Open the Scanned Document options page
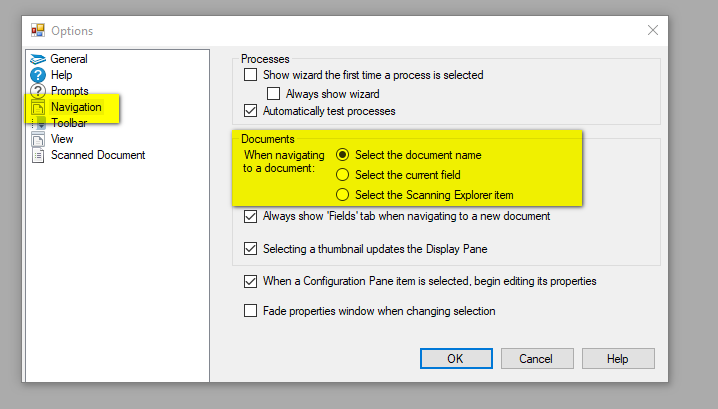This screenshot has height=409, width=718. [x=98, y=155]
